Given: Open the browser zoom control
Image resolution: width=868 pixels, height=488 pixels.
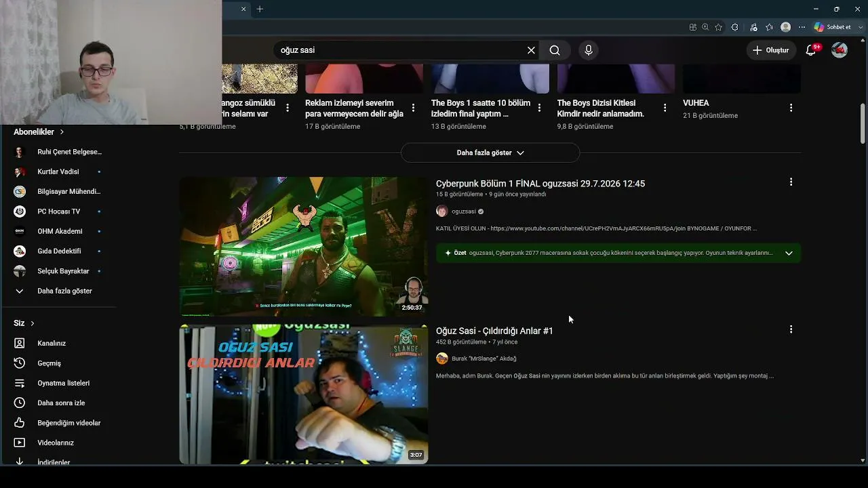Looking at the screenshot, I should [x=705, y=27].
